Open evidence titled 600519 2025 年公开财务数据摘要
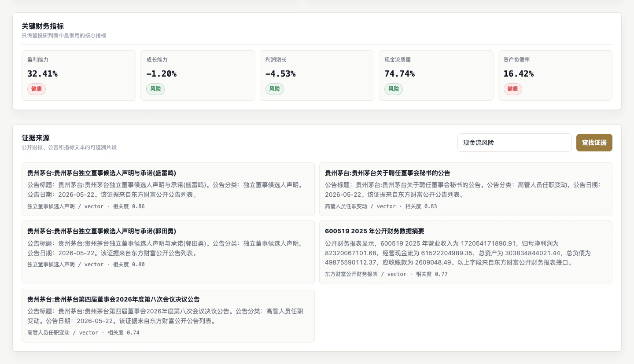The image size is (634, 364). tap(375, 231)
